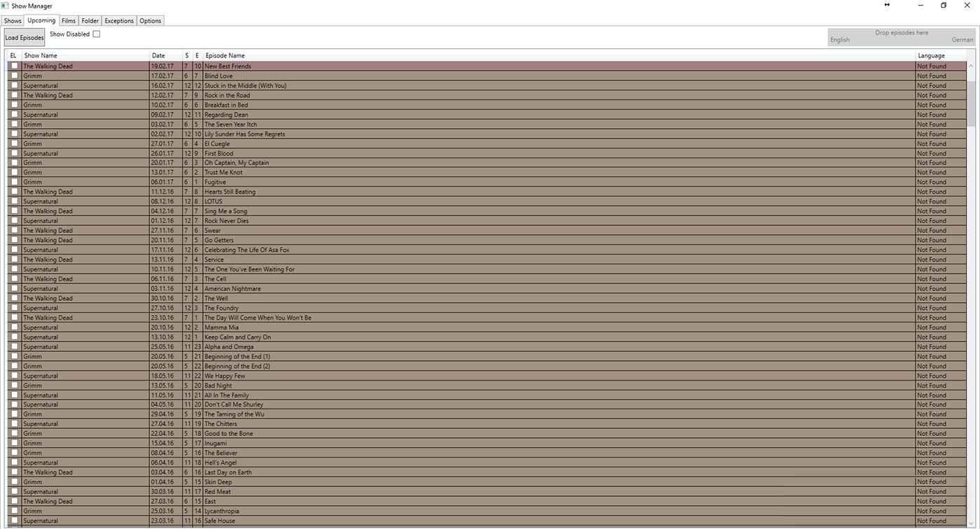Click the date 30.10.16 of The Well

162,298
